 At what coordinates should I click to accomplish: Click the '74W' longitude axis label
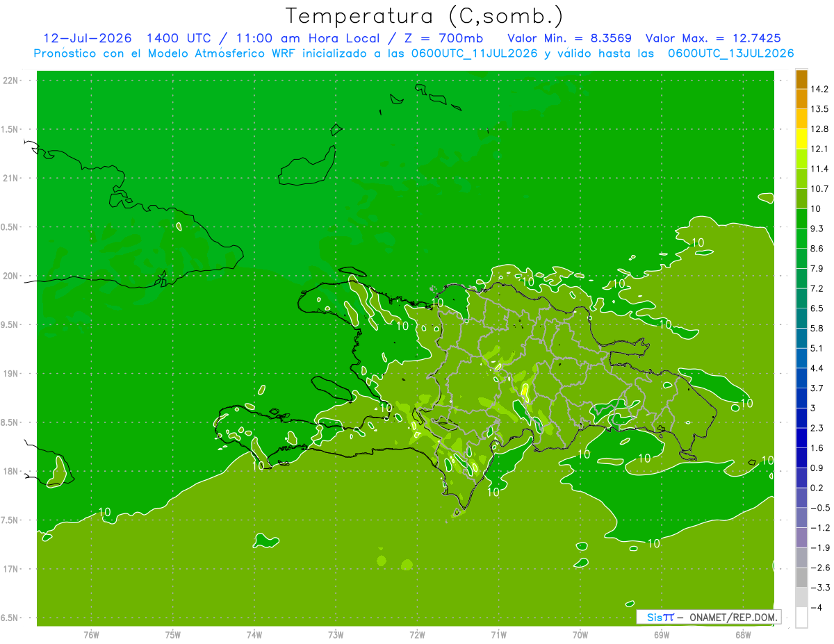pyautogui.click(x=254, y=635)
